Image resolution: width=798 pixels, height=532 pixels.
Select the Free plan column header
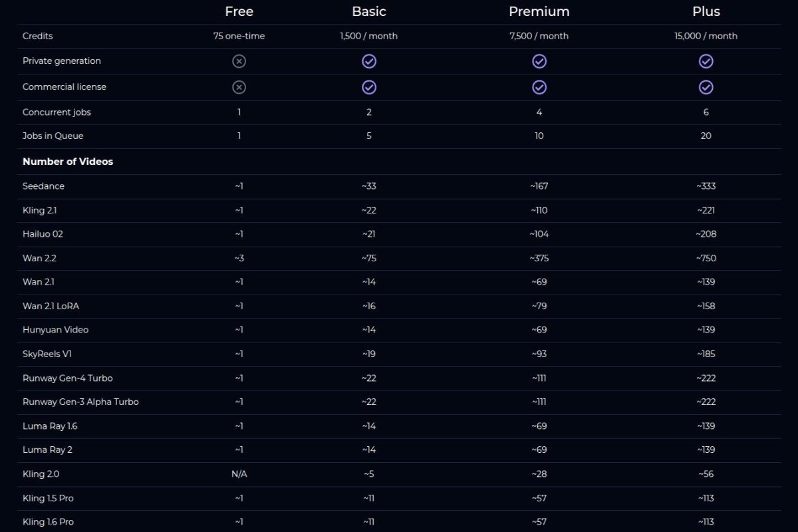point(239,11)
